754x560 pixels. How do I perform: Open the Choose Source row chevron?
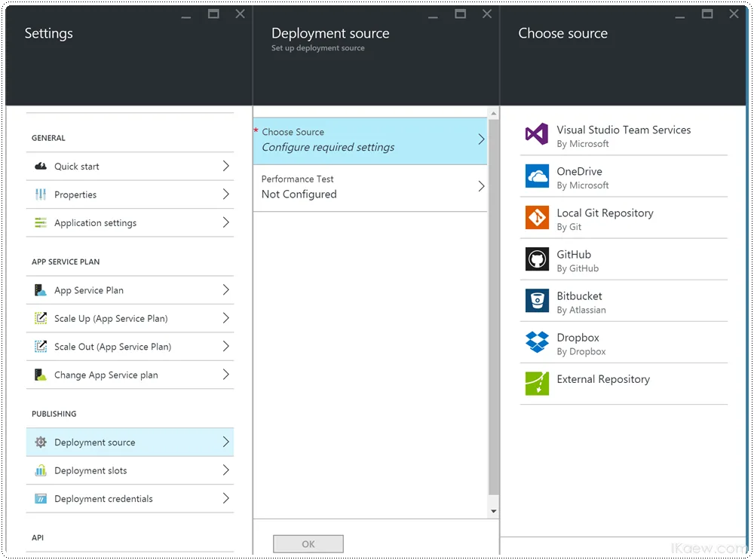481,139
